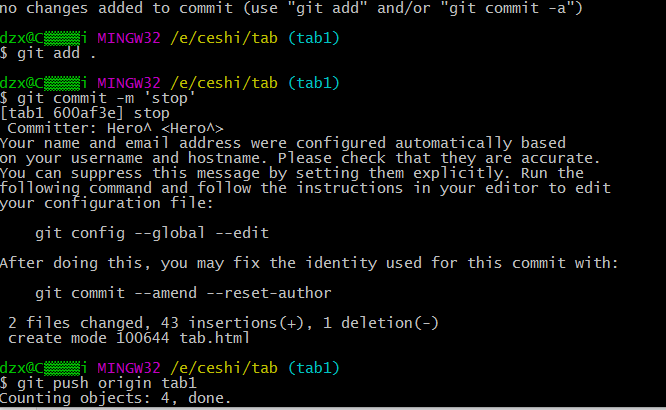Viewport: 666px width, 410px height.
Task: Click the first (tab1) branch label
Action: (x=314, y=38)
